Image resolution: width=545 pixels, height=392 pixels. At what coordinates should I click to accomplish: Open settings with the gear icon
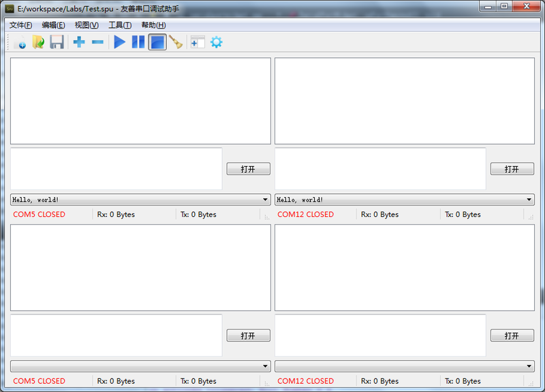[x=216, y=42]
